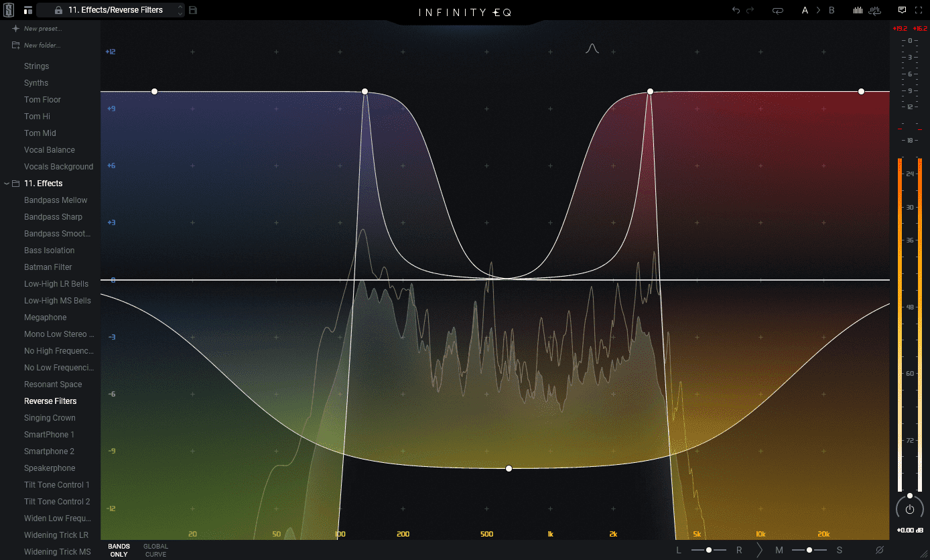Click the loop link icon in top bar
The image size is (930, 560).
point(777,10)
